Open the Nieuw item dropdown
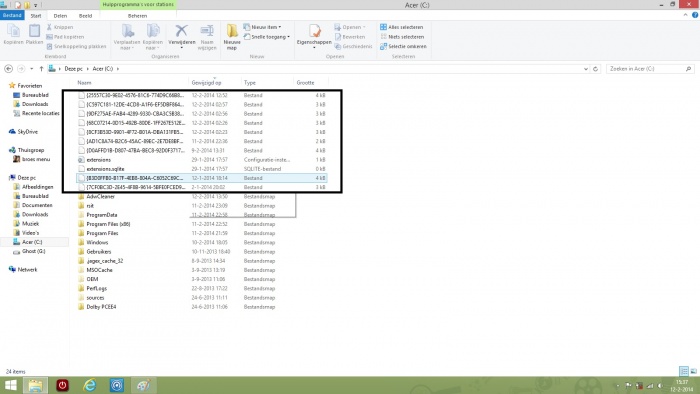The height and width of the screenshot is (394, 700). click(x=262, y=27)
